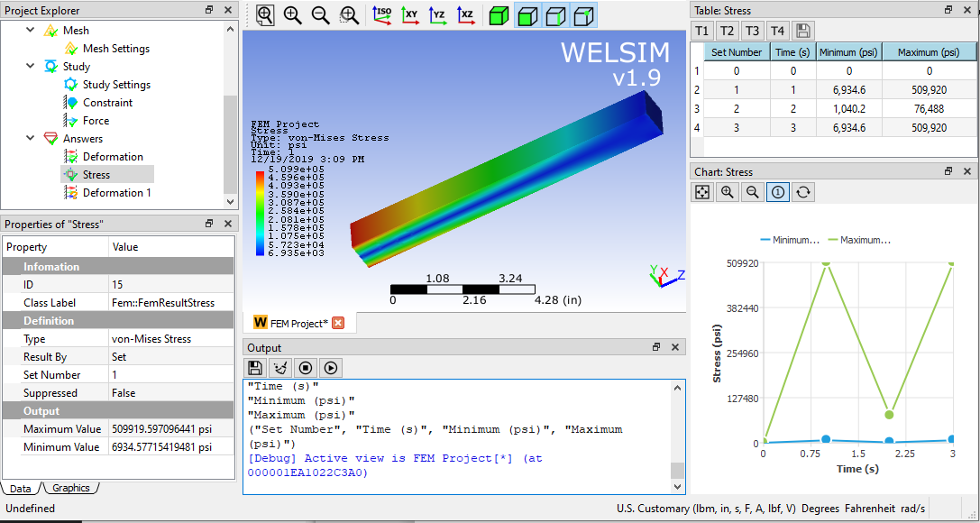This screenshot has width=980, height=523.
Task: Toggle the edge selection cube
Action: (555, 15)
